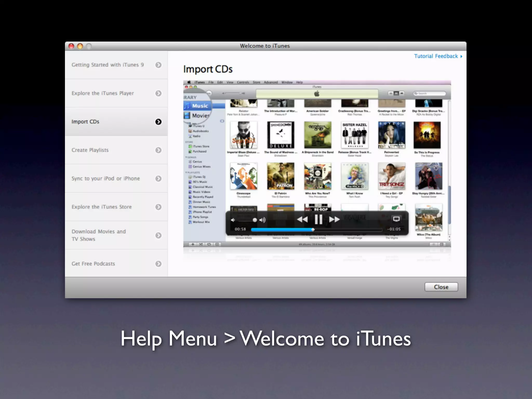Viewport: 532px width, 399px height.
Task: Open the Controls menu
Action: point(243,82)
